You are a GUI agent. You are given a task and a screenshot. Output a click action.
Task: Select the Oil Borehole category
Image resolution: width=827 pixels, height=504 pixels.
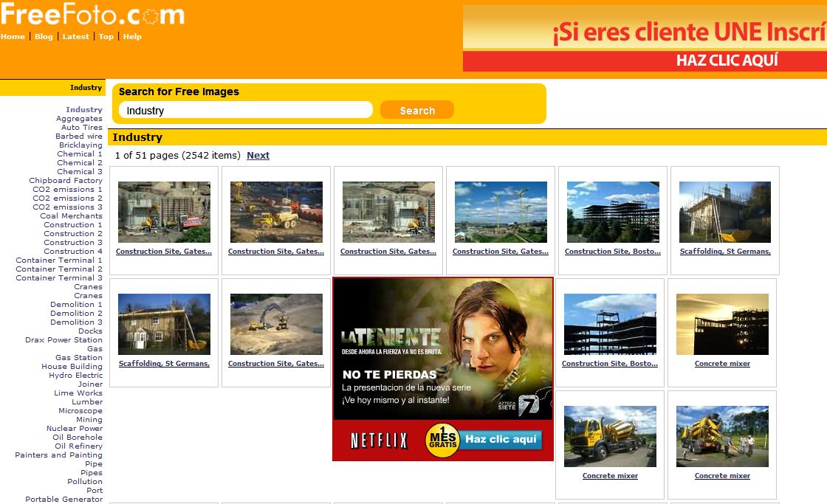(78, 437)
